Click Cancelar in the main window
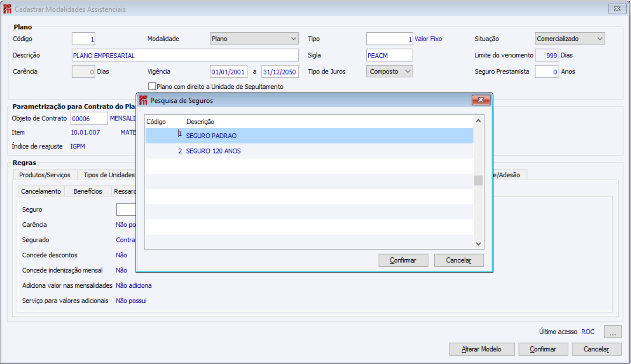The image size is (631, 364). tap(596, 349)
